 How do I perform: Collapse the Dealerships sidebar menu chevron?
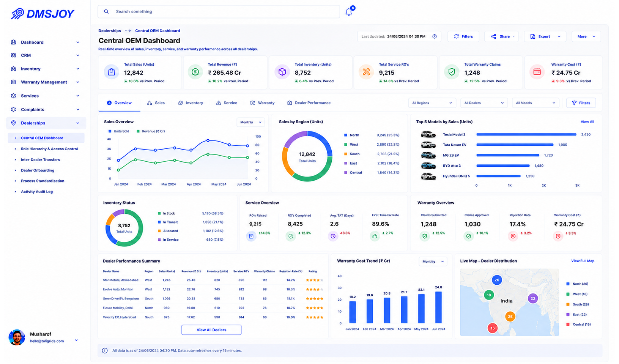78,123
